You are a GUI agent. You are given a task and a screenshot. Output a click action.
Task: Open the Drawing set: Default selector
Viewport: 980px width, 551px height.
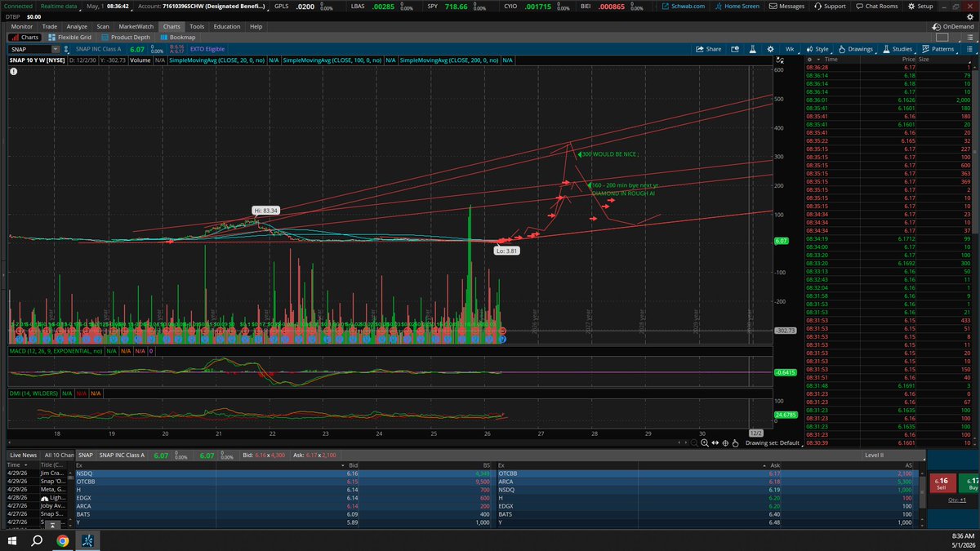tap(776, 442)
